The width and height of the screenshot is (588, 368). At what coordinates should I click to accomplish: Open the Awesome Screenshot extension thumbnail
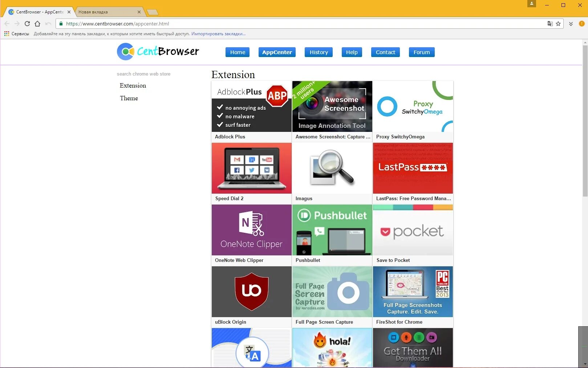coord(332,106)
